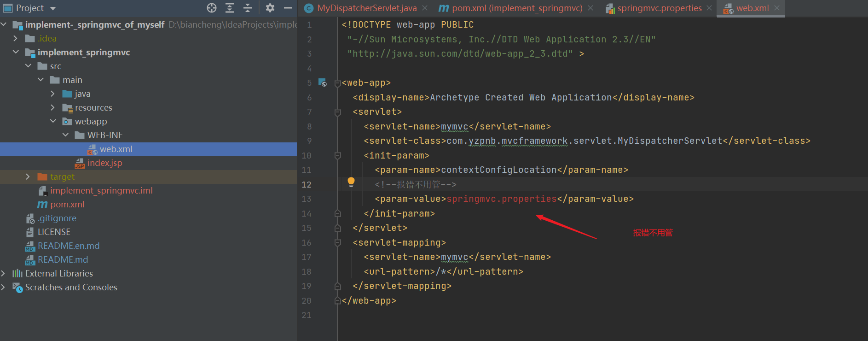
Task: Expand the java source folder
Action: click(53, 94)
